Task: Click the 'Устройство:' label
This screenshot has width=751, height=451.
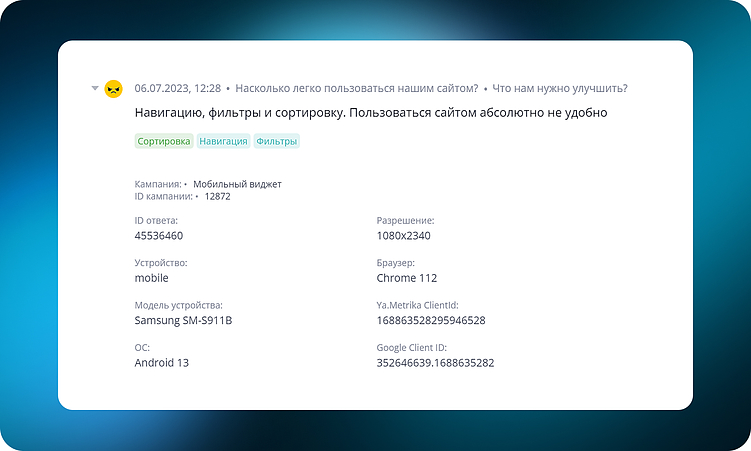Action: pyautogui.click(x=161, y=263)
